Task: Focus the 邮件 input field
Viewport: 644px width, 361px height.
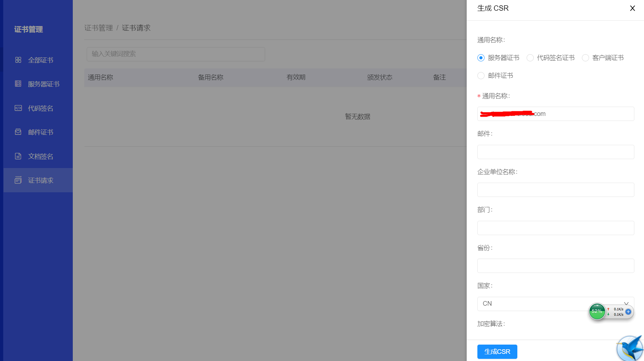Action: pyautogui.click(x=556, y=152)
